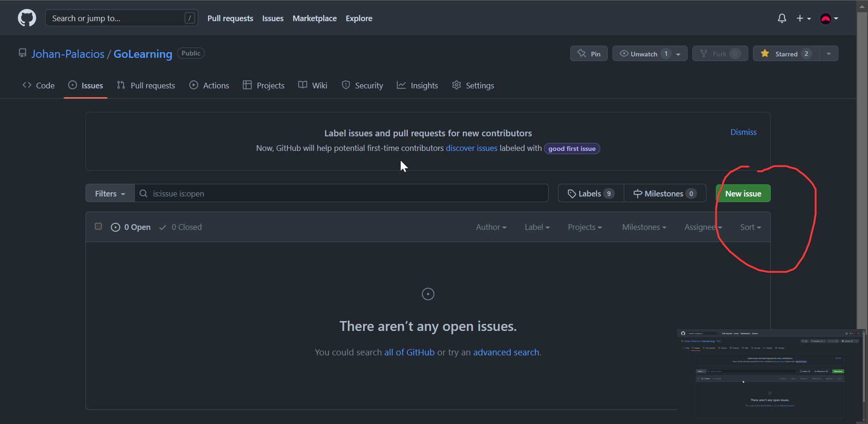868x424 pixels.
Task: Open the Author filter dropdown
Action: point(491,227)
